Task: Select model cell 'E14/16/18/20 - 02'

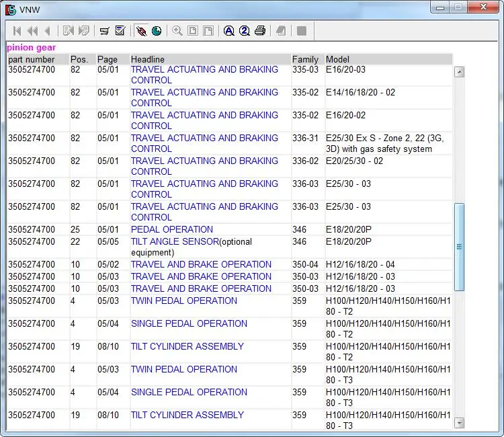Action: coord(360,92)
